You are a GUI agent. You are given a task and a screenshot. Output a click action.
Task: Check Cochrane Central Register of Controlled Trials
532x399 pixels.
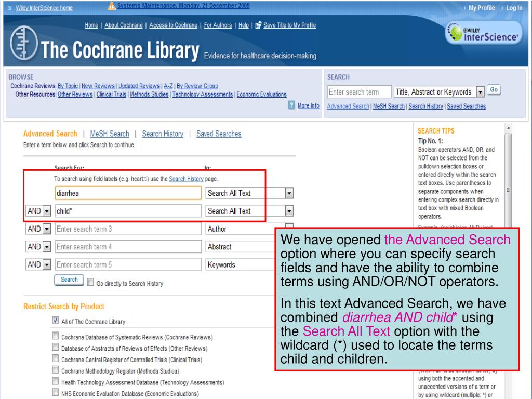point(56,358)
